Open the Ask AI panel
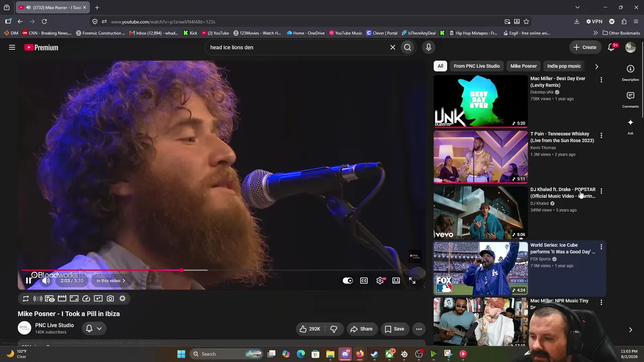Screen dimensions: 644x362 click(x=630, y=126)
